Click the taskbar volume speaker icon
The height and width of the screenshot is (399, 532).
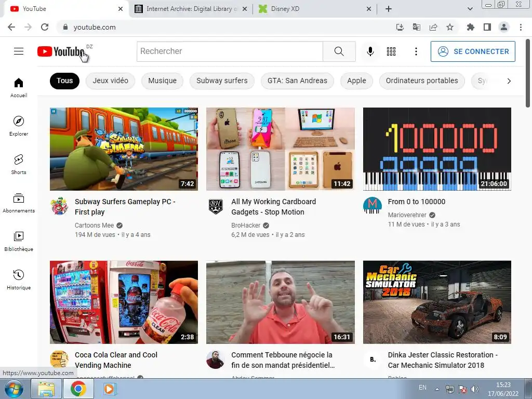[475, 389]
